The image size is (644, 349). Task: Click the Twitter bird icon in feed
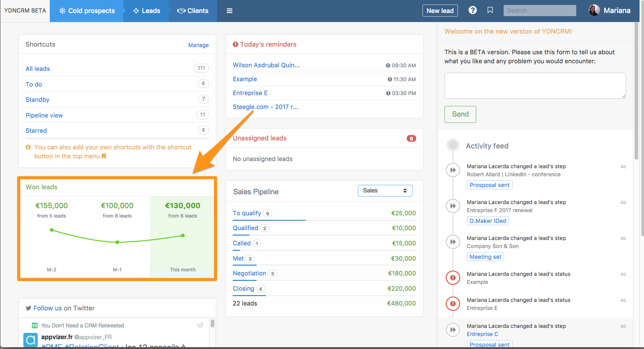click(x=200, y=325)
